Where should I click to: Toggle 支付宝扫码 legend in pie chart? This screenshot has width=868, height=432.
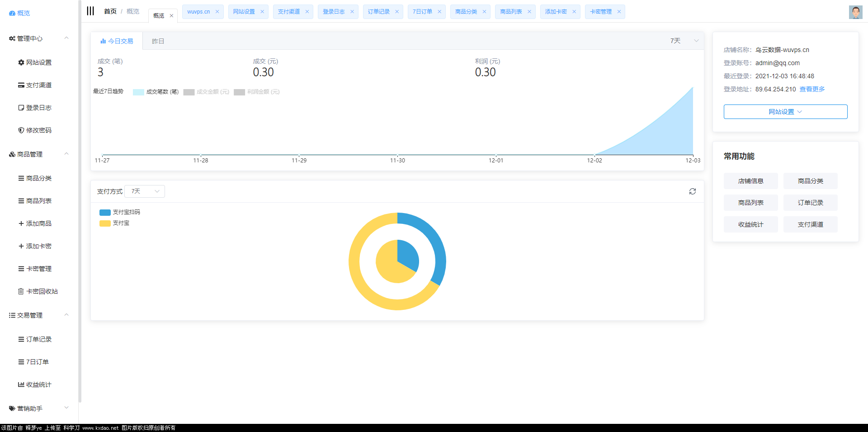(x=120, y=212)
